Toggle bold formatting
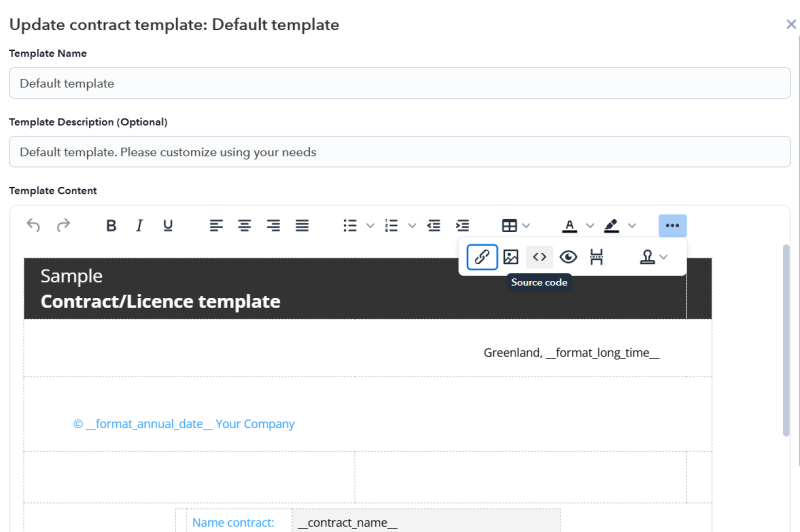The image size is (800, 532). coord(111,225)
